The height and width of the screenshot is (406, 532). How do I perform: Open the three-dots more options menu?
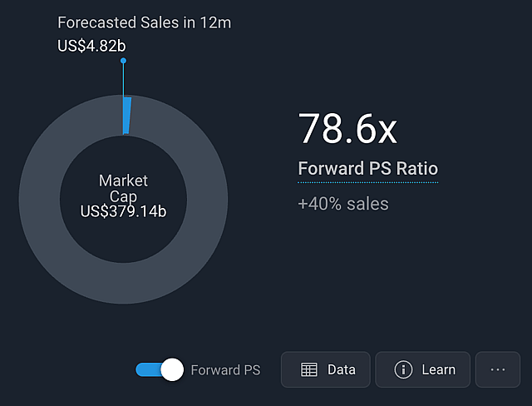point(498,369)
